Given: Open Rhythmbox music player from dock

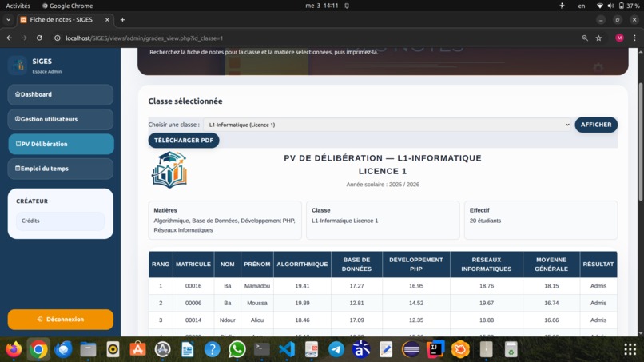Looking at the screenshot, I should coord(113,349).
